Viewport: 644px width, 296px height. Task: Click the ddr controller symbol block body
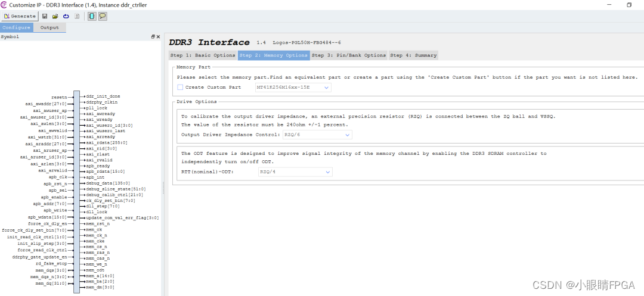pyautogui.click(x=76, y=192)
